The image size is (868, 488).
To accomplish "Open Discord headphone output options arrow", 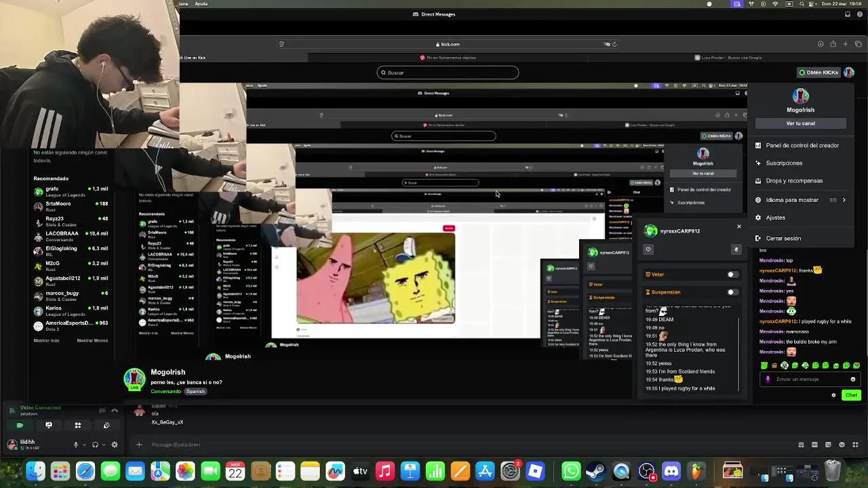I will 103,445.
